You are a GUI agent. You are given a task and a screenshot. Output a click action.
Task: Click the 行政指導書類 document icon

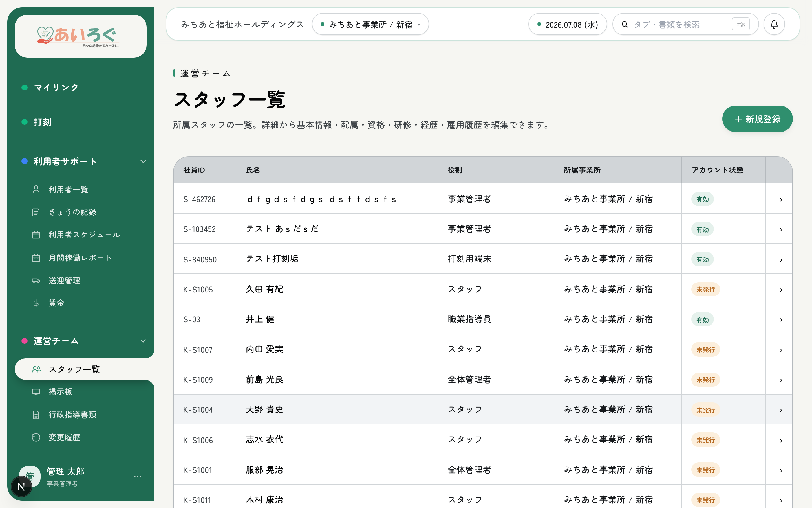pos(36,415)
